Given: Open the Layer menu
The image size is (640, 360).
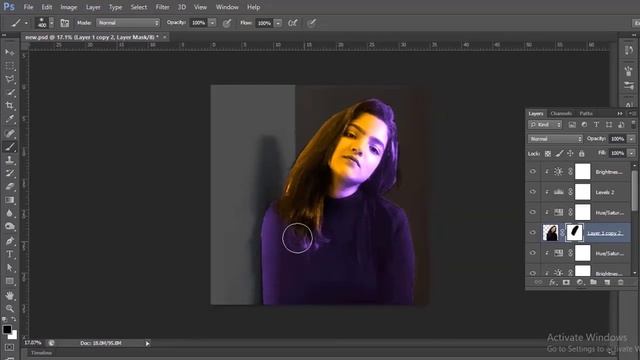Looking at the screenshot, I should 93,7.
